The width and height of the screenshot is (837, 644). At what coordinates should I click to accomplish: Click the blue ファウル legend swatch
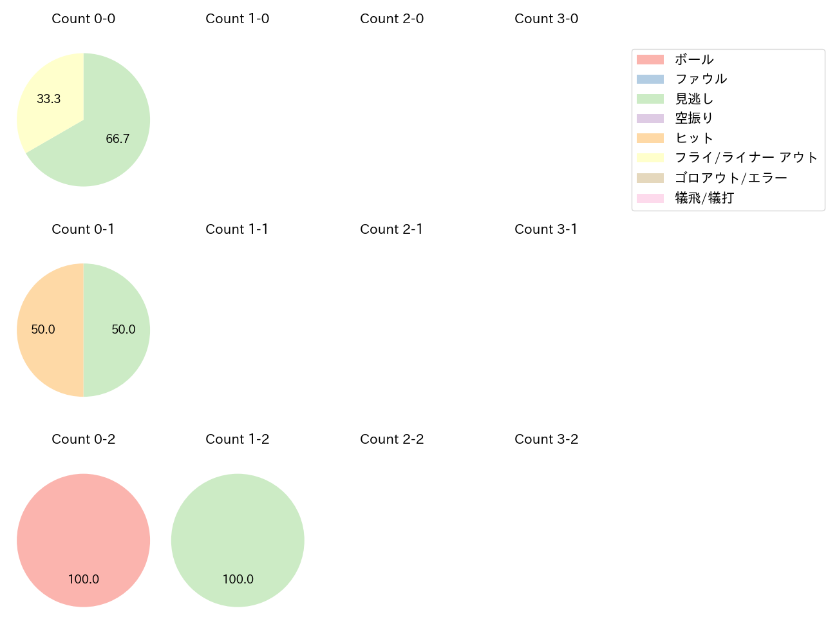point(650,79)
